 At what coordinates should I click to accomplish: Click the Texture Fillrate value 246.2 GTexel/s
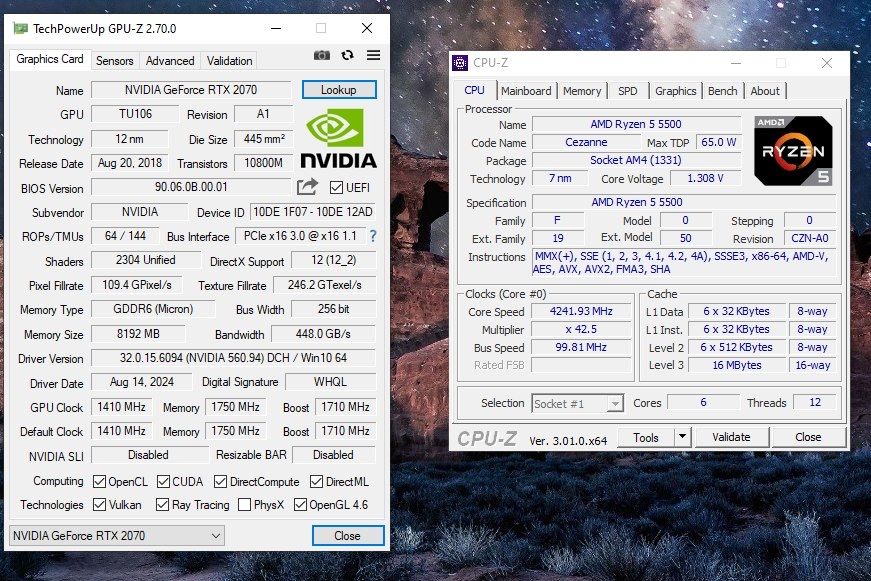pos(325,285)
